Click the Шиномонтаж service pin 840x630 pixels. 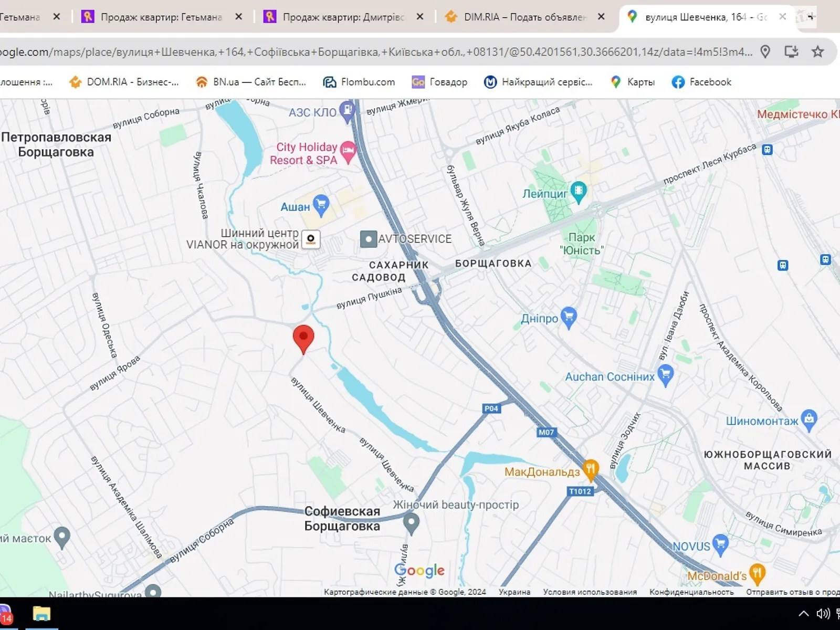click(x=809, y=420)
